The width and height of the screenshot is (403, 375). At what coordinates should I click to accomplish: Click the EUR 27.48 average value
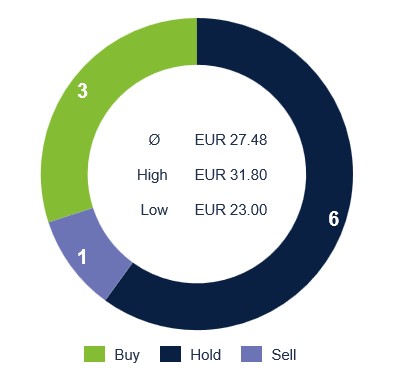pos(231,140)
